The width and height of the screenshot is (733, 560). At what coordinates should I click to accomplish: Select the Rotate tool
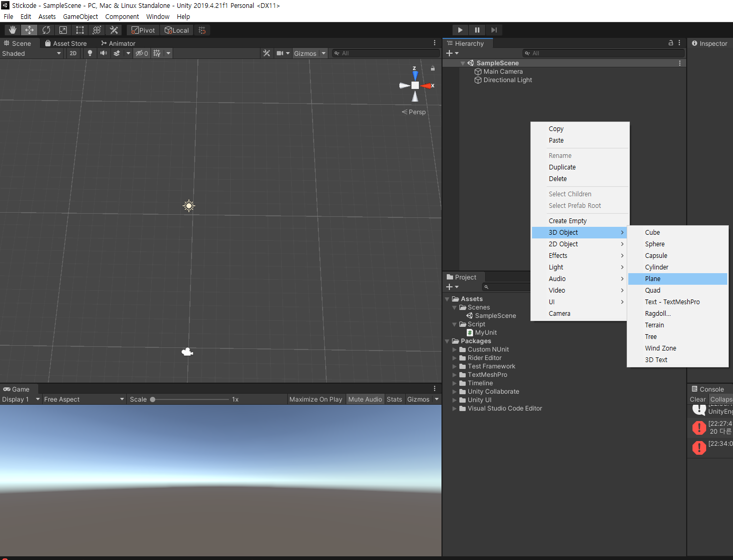(46, 30)
